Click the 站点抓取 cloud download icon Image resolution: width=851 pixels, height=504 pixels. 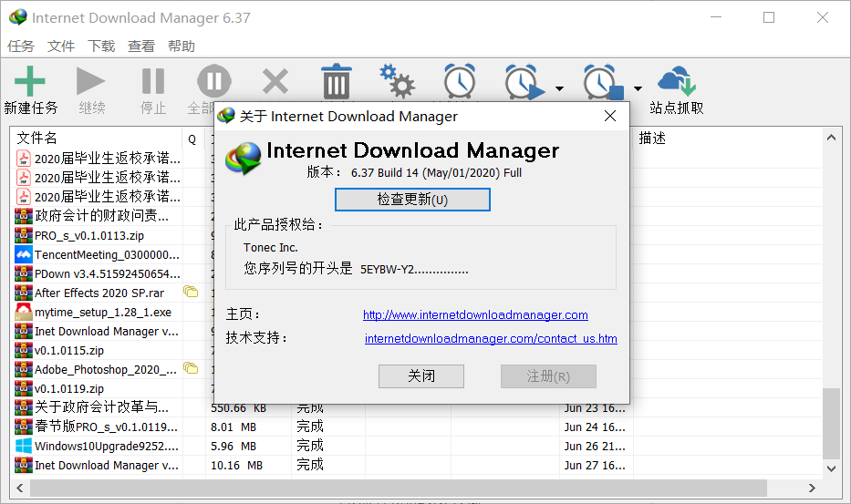[x=677, y=82]
